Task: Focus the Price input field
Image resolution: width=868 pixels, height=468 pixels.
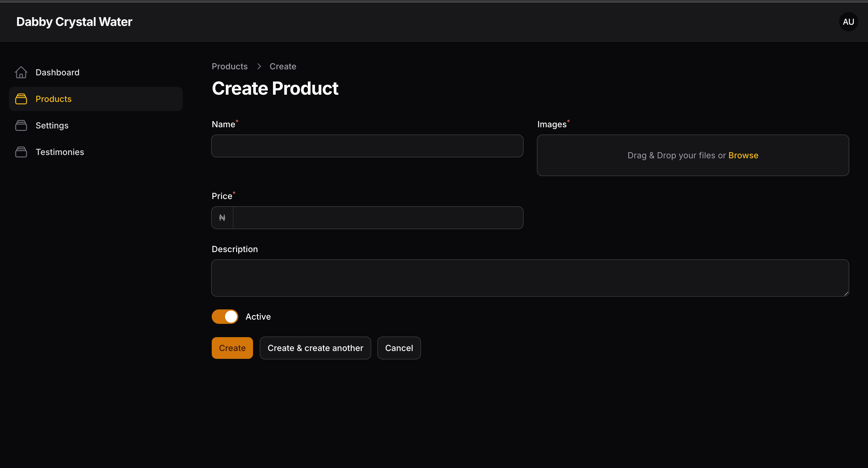Action: 378,218
